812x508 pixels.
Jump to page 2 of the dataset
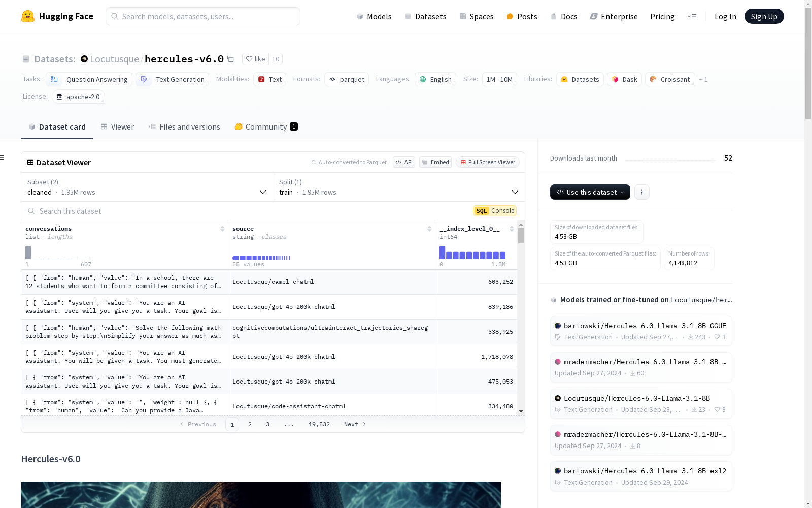(x=250, y=424)
